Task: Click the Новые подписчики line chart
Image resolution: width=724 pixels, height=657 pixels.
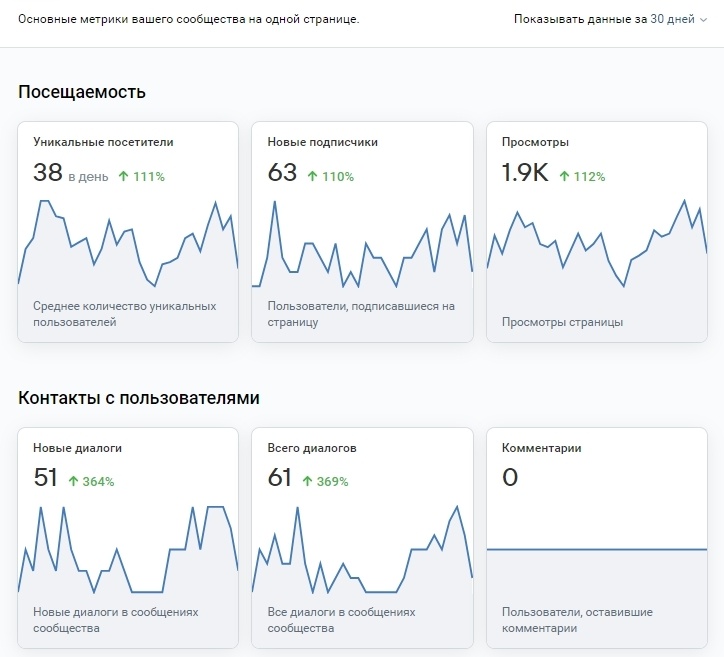Action: pyautogui.click(x=362, y=243)
